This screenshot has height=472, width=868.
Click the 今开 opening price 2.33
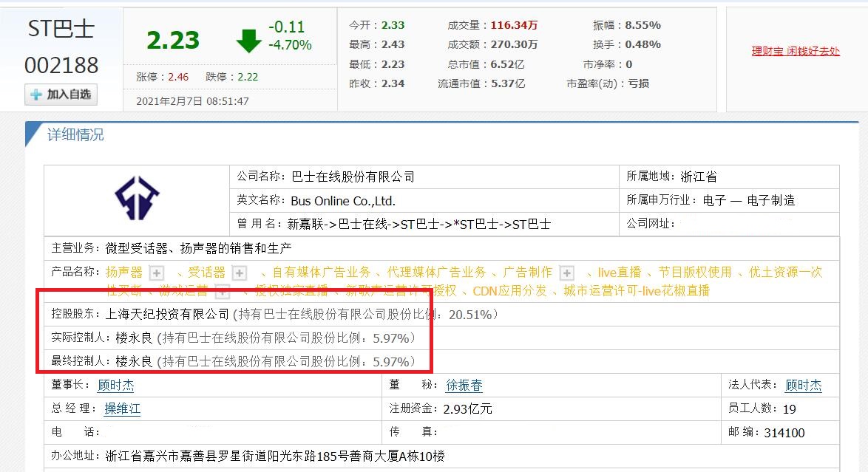393,25
